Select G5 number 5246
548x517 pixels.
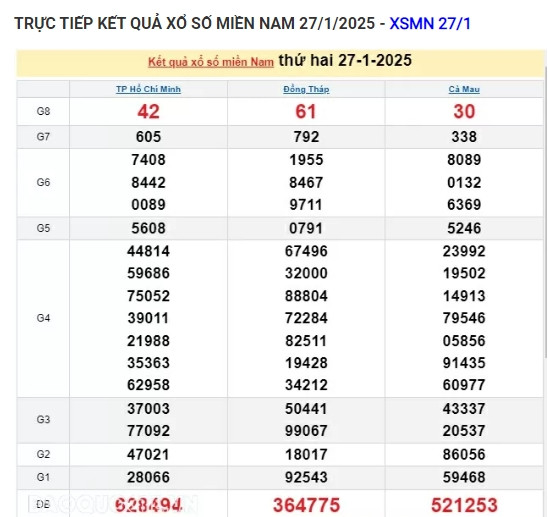(464, 228)
